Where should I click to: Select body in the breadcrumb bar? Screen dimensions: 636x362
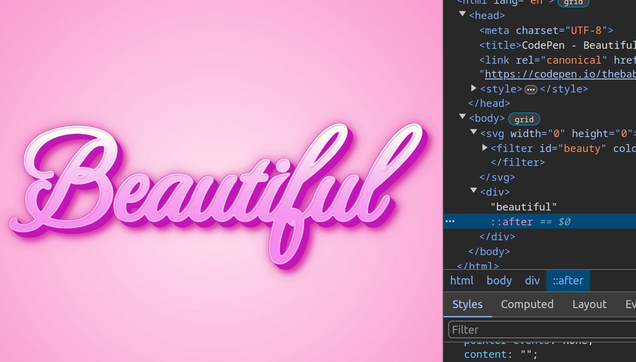click(499, 281)
